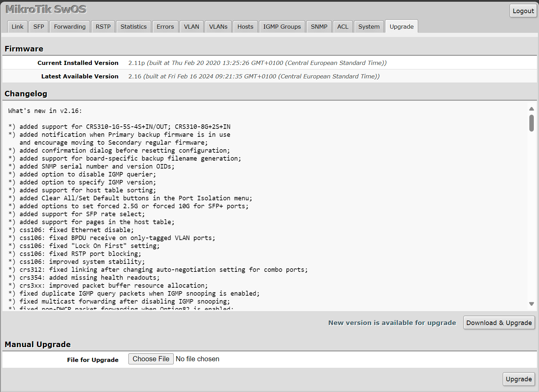
Task: Click the Firmware section heading
Action: [24, 49]
